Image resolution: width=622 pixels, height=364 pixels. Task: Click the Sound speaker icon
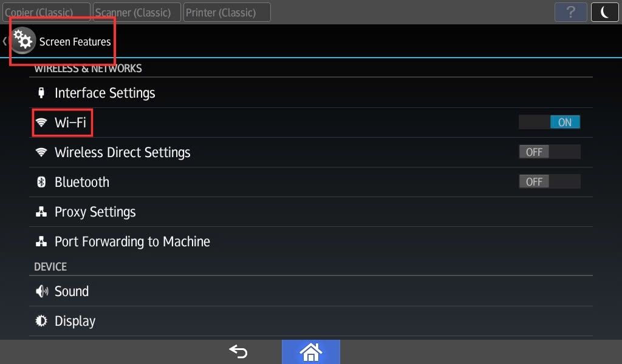[x=42, y=291]
